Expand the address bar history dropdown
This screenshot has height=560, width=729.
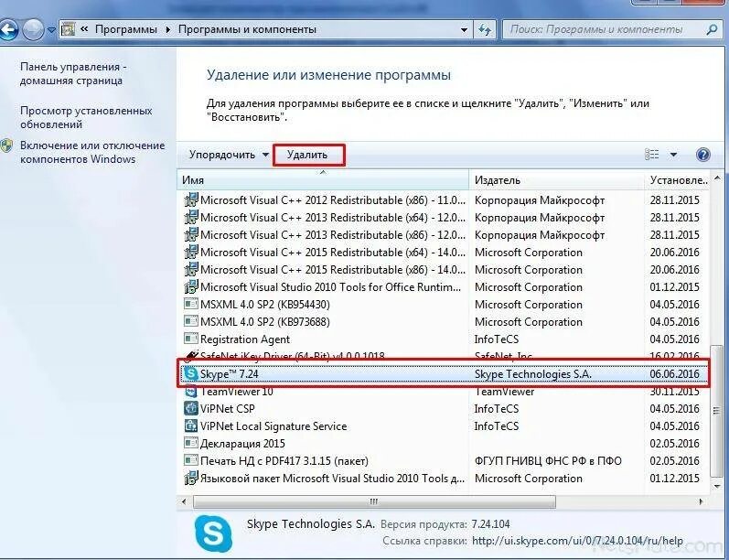pyautogui.click(x=464, y=30)
